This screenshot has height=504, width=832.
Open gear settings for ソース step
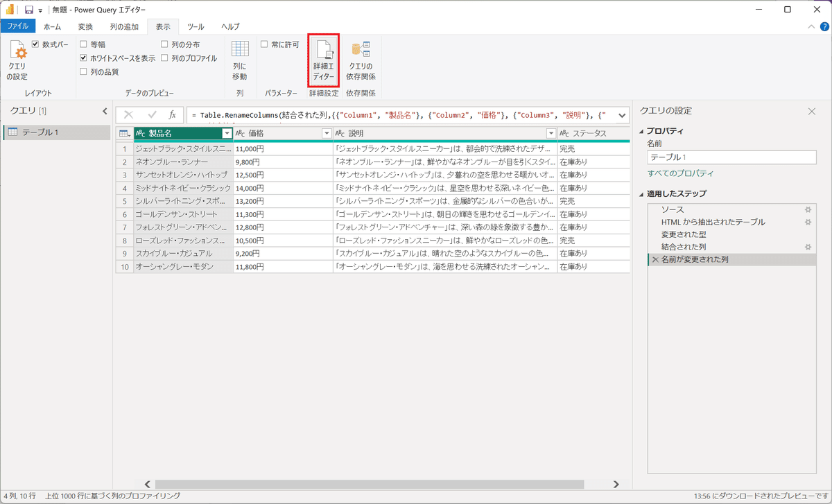click(807, 209)
